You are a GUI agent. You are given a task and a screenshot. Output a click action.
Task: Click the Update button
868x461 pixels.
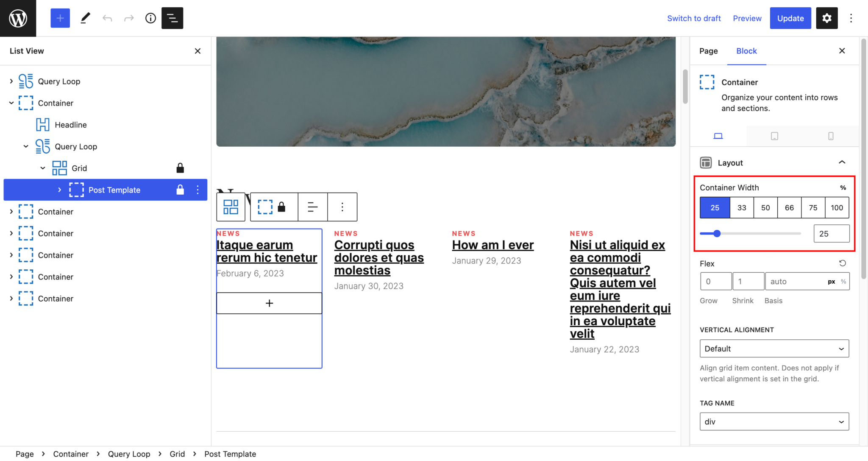click(790, 18)
